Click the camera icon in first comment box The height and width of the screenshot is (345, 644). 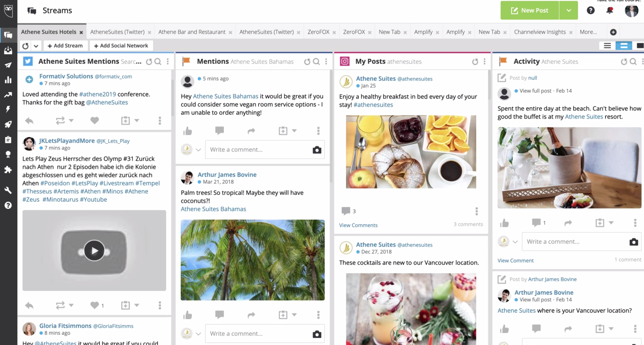click(x=317, y=150)
